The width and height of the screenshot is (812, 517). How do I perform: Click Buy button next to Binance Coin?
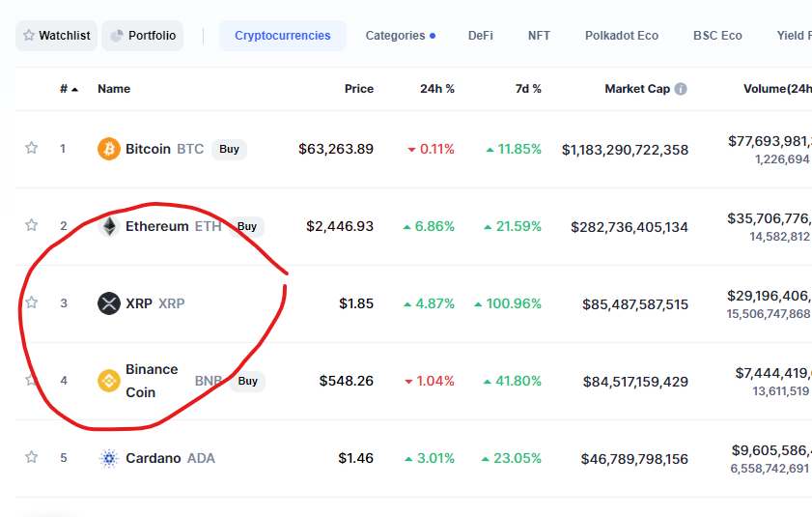(x=247, y=381)
